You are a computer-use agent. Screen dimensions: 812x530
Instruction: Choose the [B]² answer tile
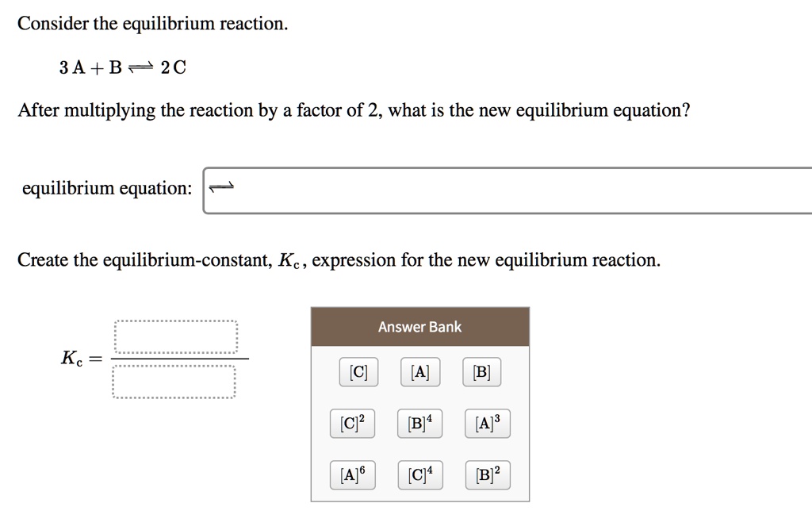click(486, 474)
